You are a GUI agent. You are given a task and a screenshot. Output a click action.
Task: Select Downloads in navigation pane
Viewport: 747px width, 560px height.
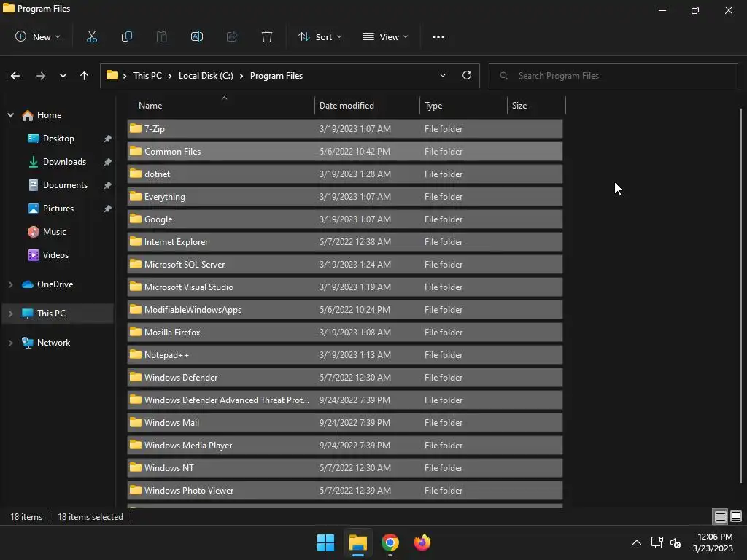coord(64,162)
